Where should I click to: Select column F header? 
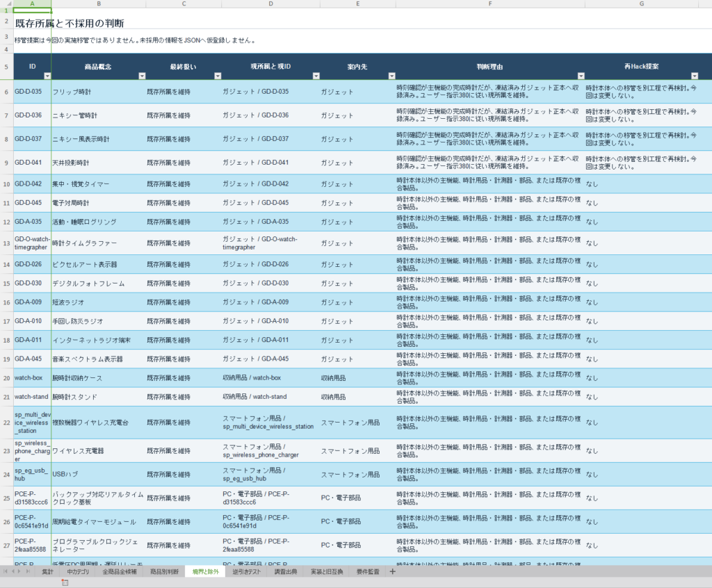(x=490, y=3)
